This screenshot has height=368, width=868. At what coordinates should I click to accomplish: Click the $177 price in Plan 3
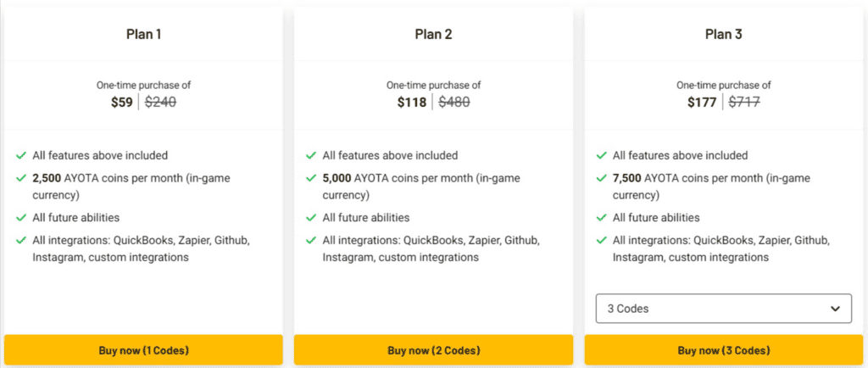[702, 103]
